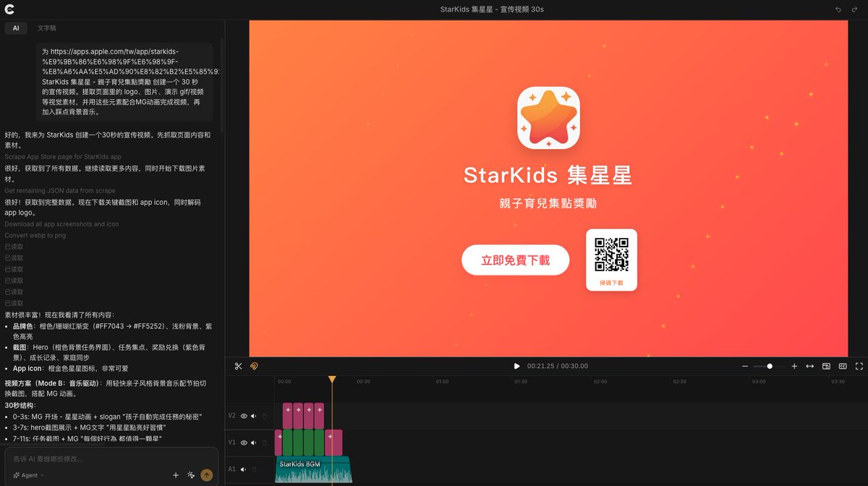Switch to the 文字稿 tab

point(47,28)
